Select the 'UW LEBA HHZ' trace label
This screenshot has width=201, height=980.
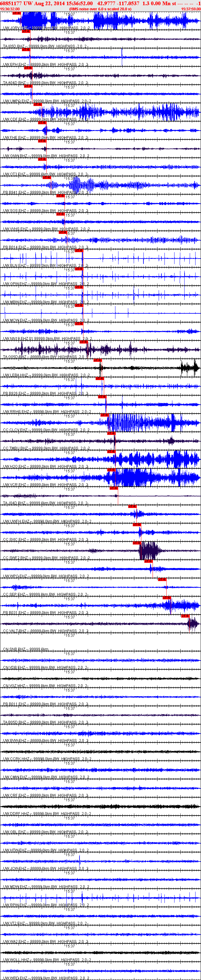pos(46,375)
